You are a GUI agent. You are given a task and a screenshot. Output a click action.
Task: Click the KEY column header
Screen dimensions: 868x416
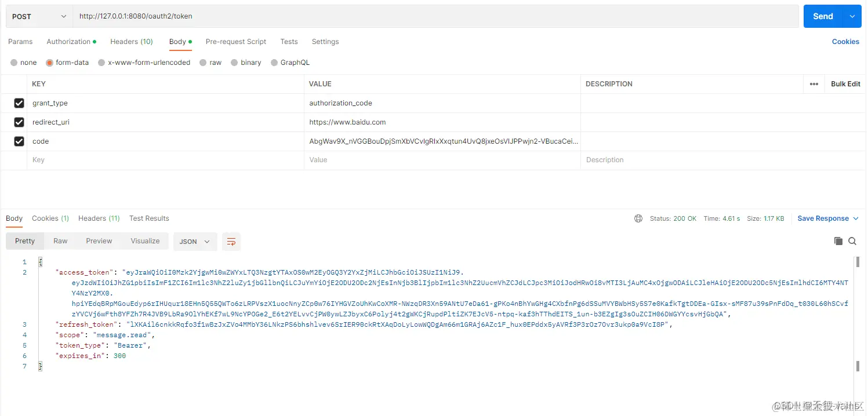coord(39,84)
